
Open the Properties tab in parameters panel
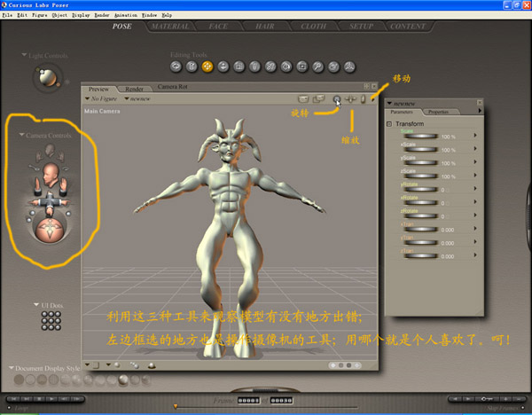click(438, 112)
